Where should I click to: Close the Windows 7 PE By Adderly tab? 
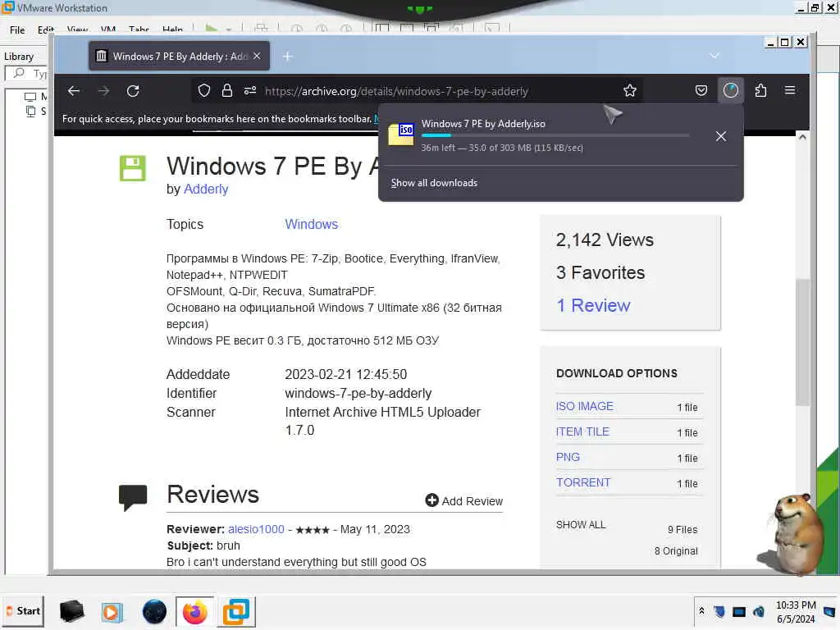[x=257, y=56]
